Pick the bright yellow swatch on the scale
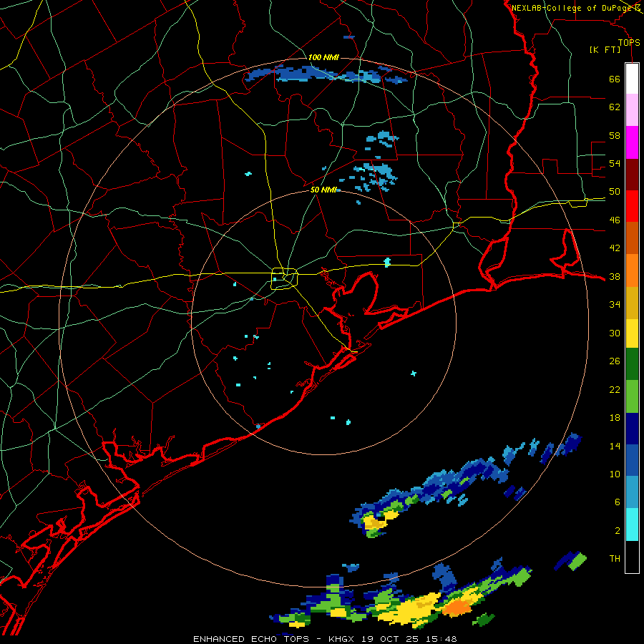Image resolution: width=644 pixels, height=644 pixels. click(x=632, y=333)
